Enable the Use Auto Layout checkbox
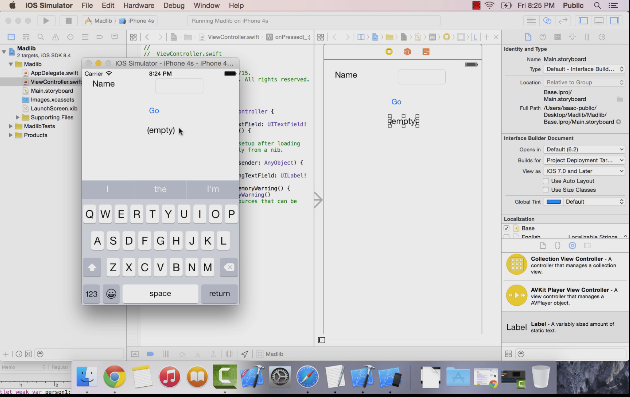 coord(546,181)
